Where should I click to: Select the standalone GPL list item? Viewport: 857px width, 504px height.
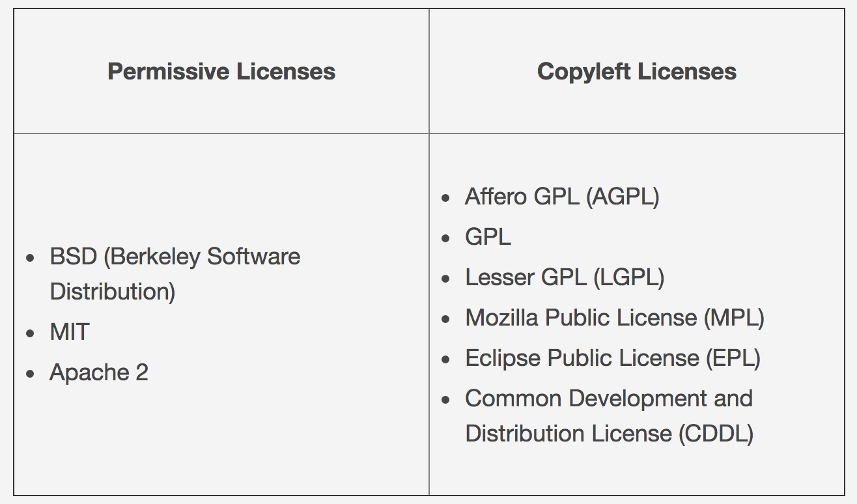point(488,237)
